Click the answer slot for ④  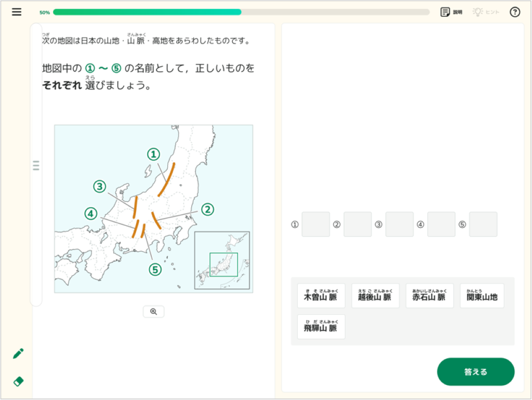(441, 224)
